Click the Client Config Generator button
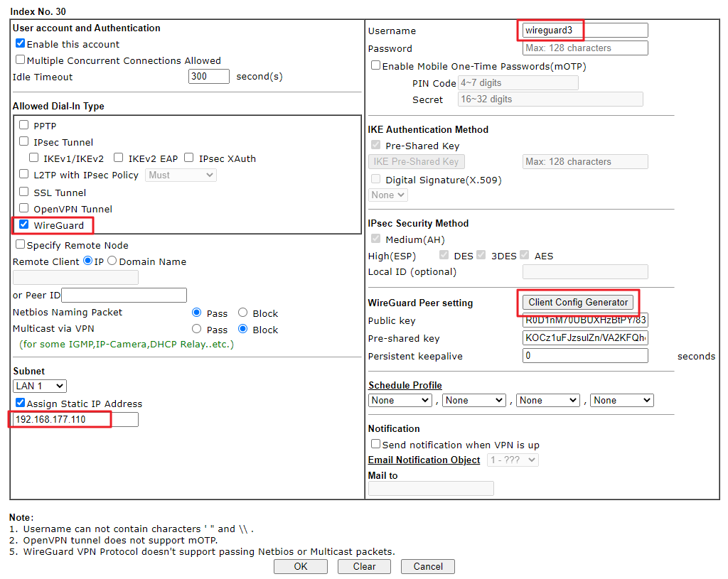 [x=578, y=303]
